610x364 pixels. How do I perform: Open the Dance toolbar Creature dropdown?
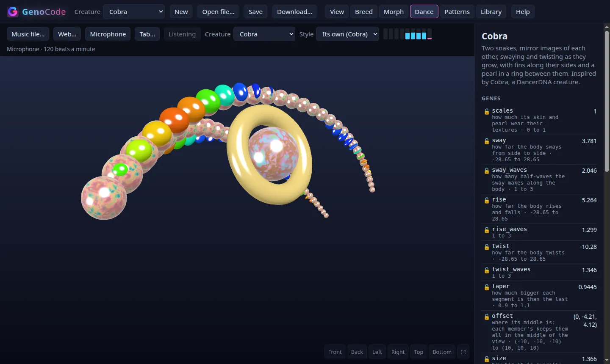[x=264, y=34]
